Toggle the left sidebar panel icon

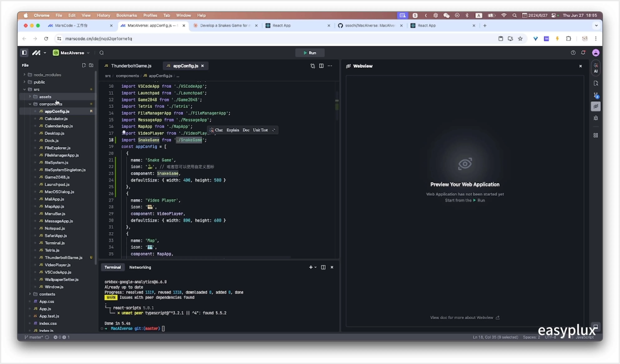pyautogui.click(x=24, y=53)
